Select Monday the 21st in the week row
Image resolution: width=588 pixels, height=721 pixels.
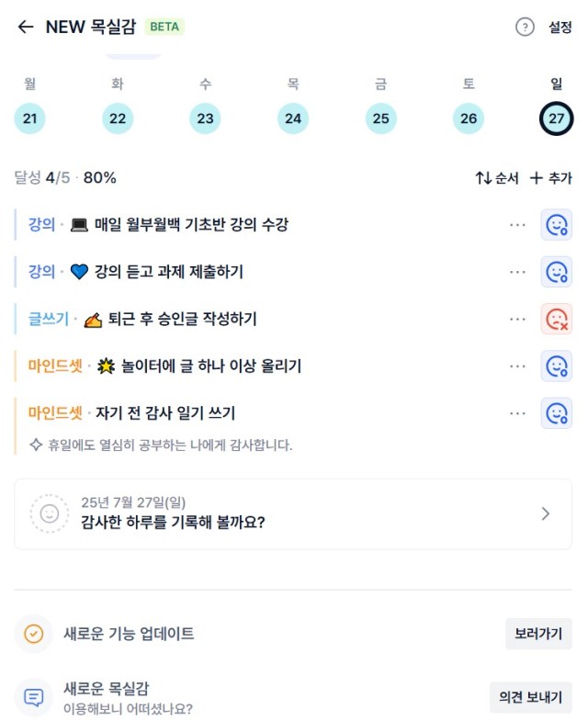(x=30, y=118)
